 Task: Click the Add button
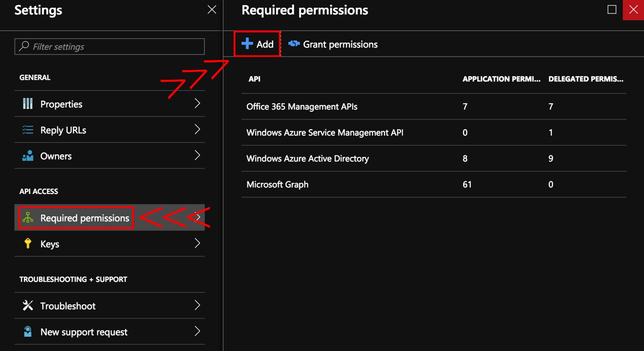point(257,43)
